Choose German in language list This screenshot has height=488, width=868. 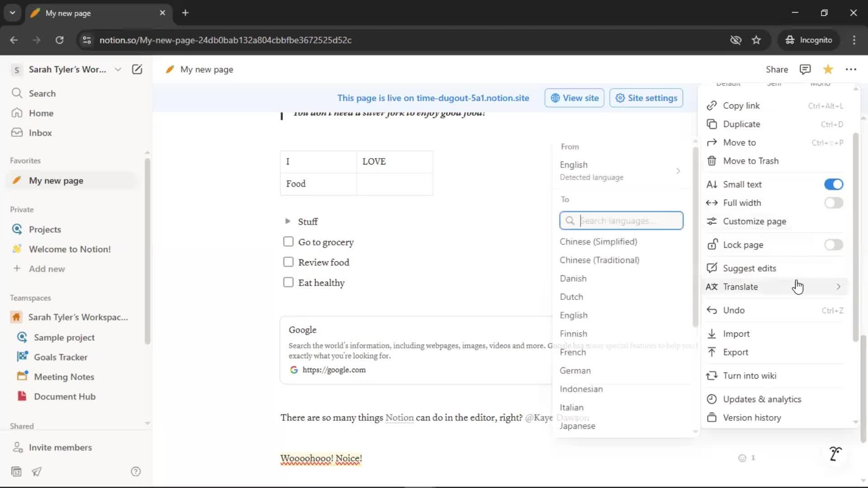point(575,371)
